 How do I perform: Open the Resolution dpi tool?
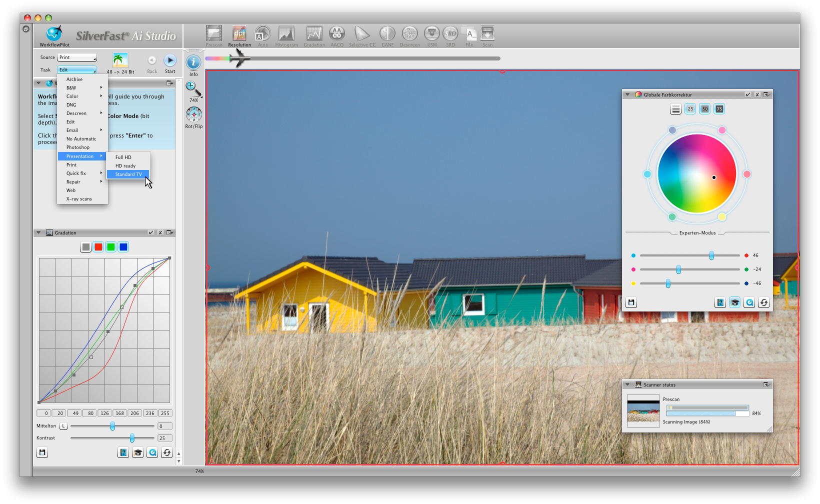coord(239,34)
